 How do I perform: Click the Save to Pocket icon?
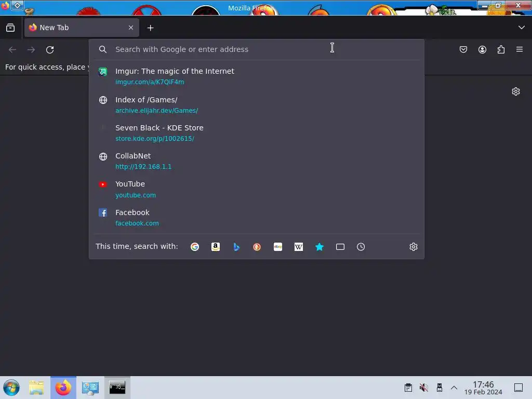(463, 49)
